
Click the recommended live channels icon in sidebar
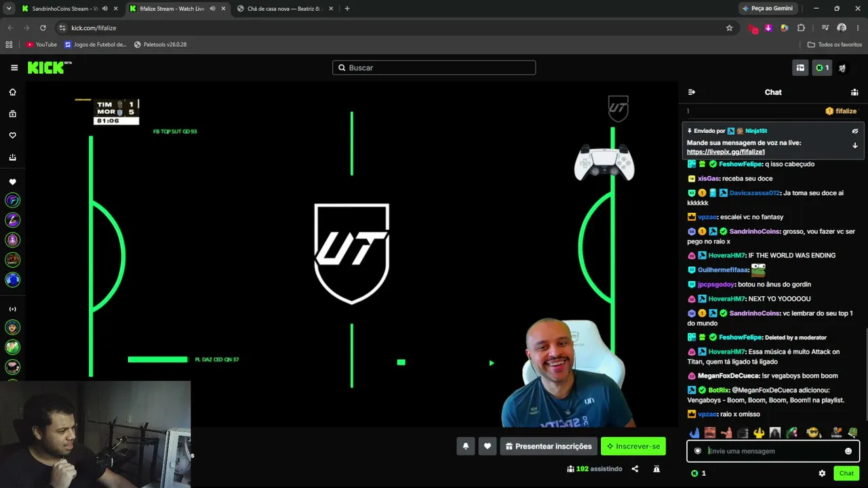click(x=12, y=309)
